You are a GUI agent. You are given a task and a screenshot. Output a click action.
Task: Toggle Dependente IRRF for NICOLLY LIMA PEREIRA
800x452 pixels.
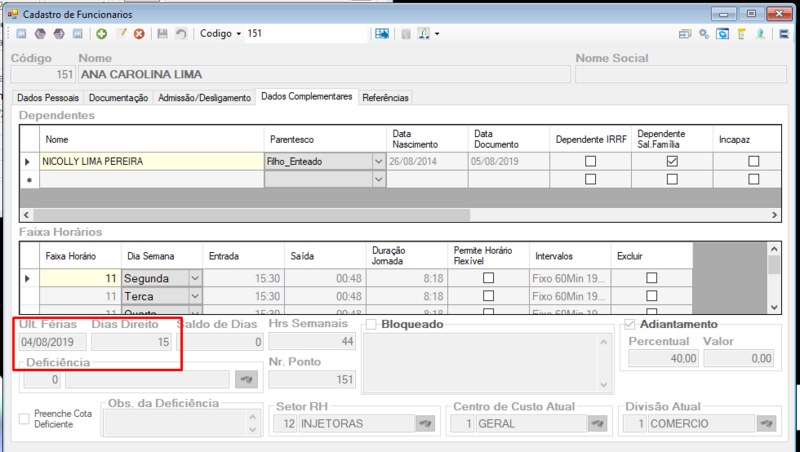(590, 161)
